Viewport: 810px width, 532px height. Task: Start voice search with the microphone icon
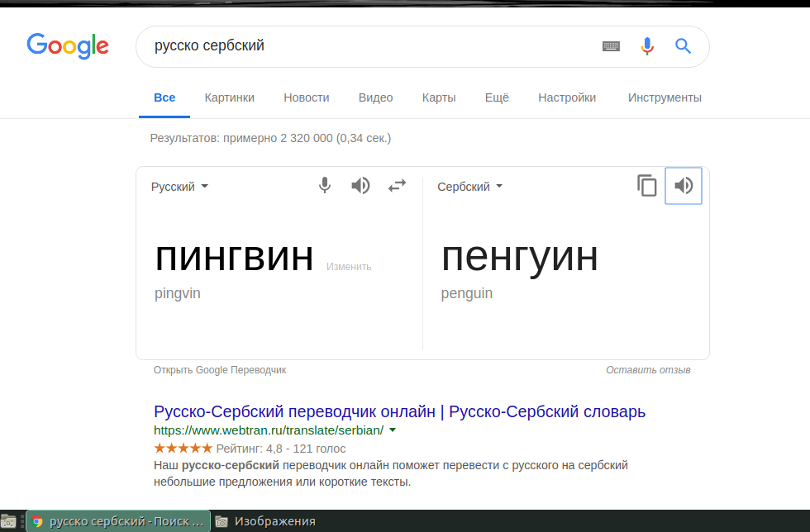click(x=646, y=46)
